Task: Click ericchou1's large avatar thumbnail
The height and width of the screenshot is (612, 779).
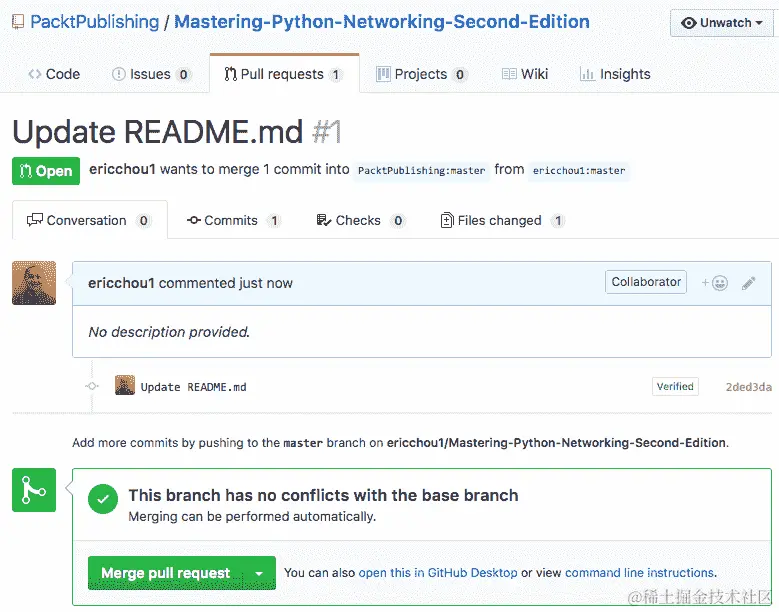Action: click(34, 283)
